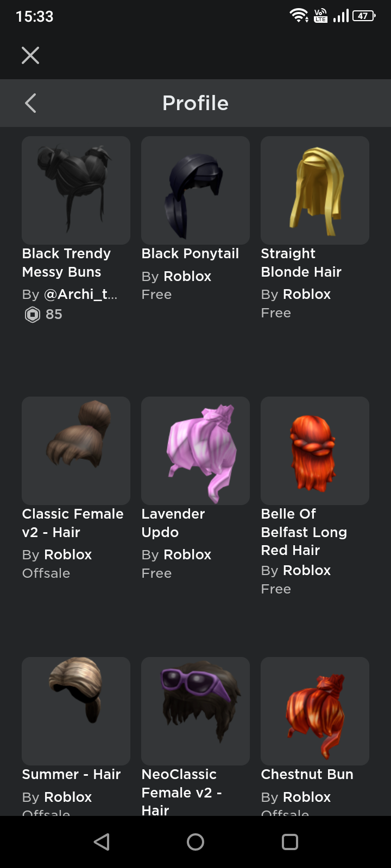Screen dimensions: 391x868
Task: Select the Black Ponytail hair image
Action: click(195, 190)
